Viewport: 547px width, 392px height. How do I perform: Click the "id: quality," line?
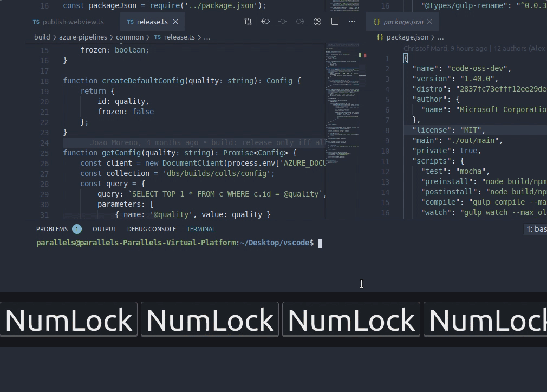click(x=123, y=101)
